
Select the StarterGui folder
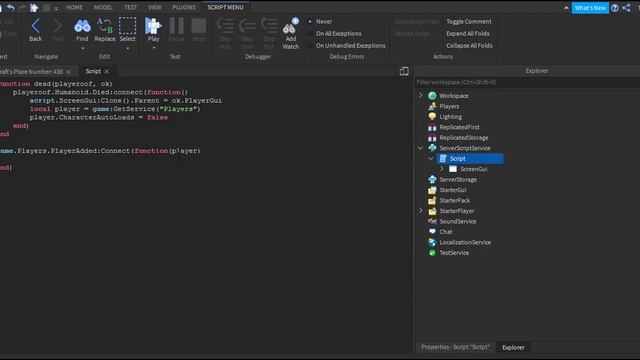(453, 190)
